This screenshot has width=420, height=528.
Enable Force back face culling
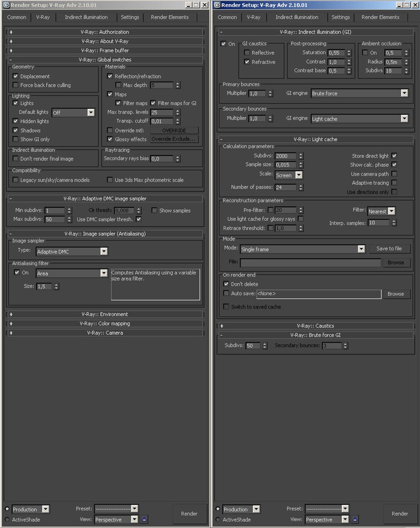pyautogui.click(x=16, y=85)
